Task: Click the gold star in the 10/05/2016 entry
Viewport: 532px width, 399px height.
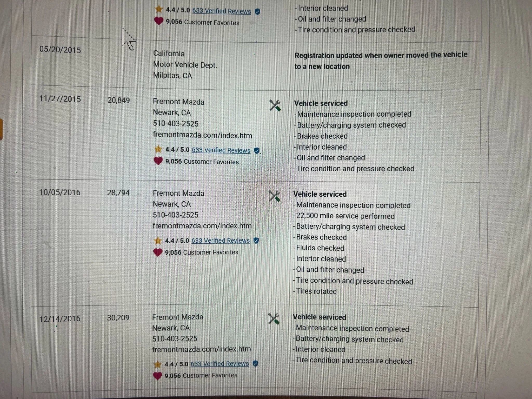Action: (x=158, y=241)
